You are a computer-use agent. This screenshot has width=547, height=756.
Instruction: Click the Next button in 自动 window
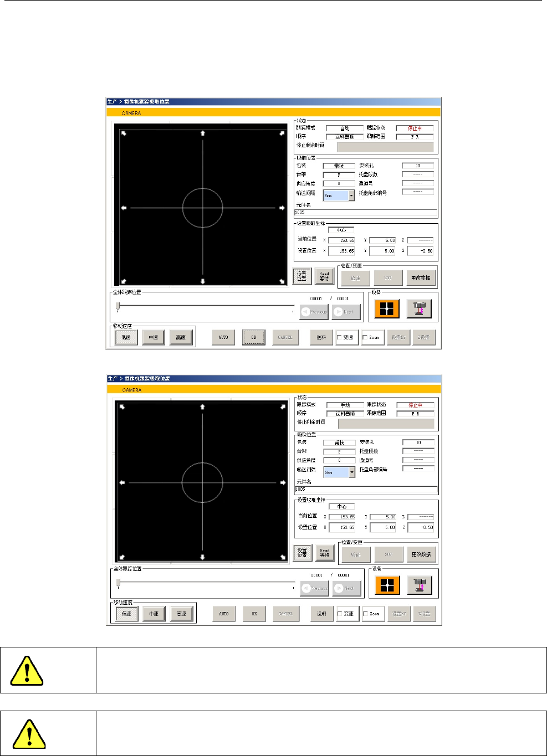click(x=346, y=312)
